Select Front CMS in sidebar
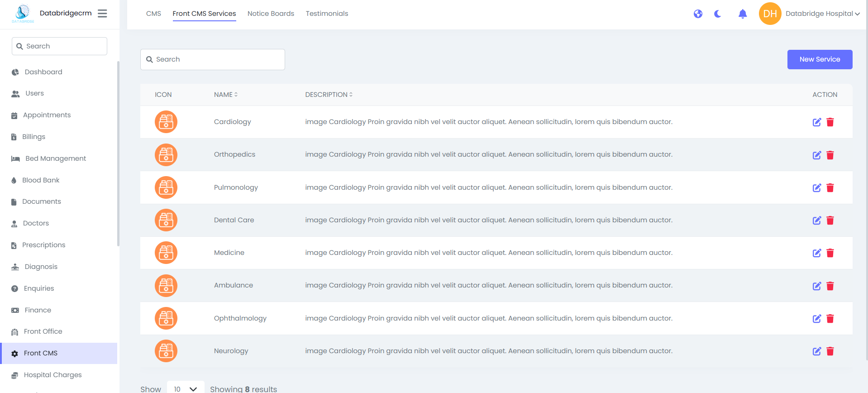Image resolution: width=868 pixels, height=393 pixels. [59, 353]
